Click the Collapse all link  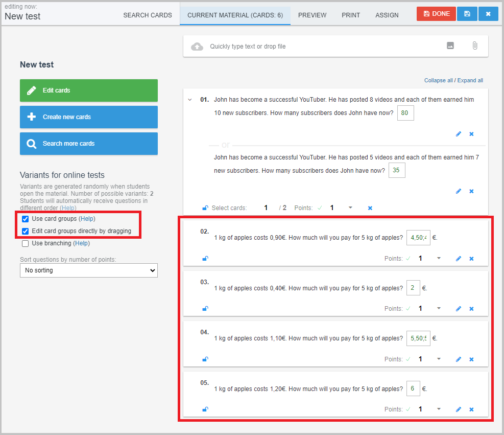tap(438, 80)
